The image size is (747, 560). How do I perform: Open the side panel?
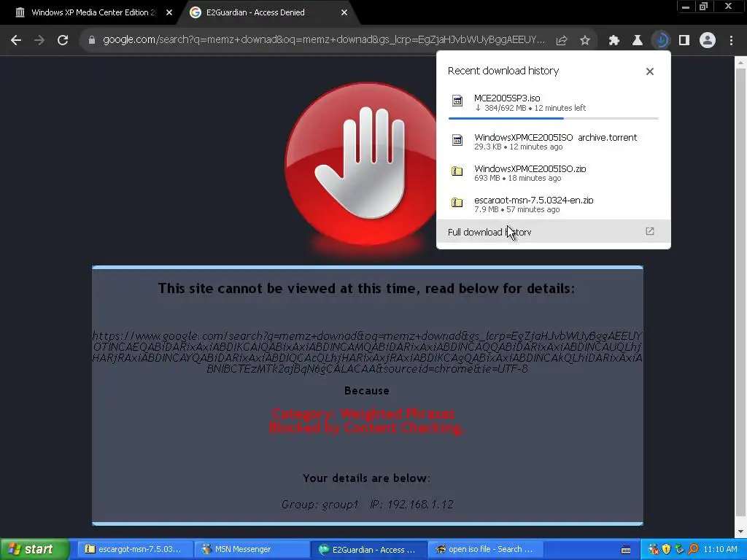(684, 41)
